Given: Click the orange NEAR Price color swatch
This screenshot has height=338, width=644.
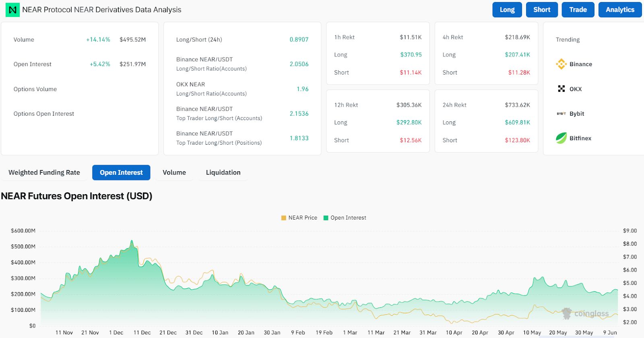Looking at the screenshot, I should 284,218.
